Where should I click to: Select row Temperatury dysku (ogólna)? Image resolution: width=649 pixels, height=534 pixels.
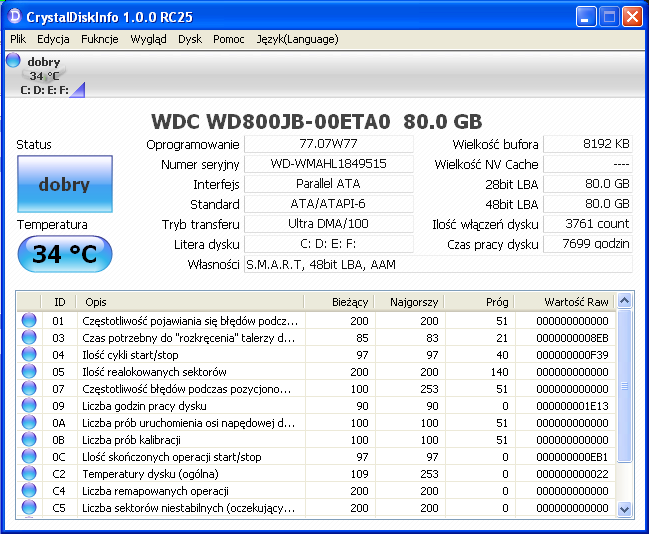click(316, 474)
